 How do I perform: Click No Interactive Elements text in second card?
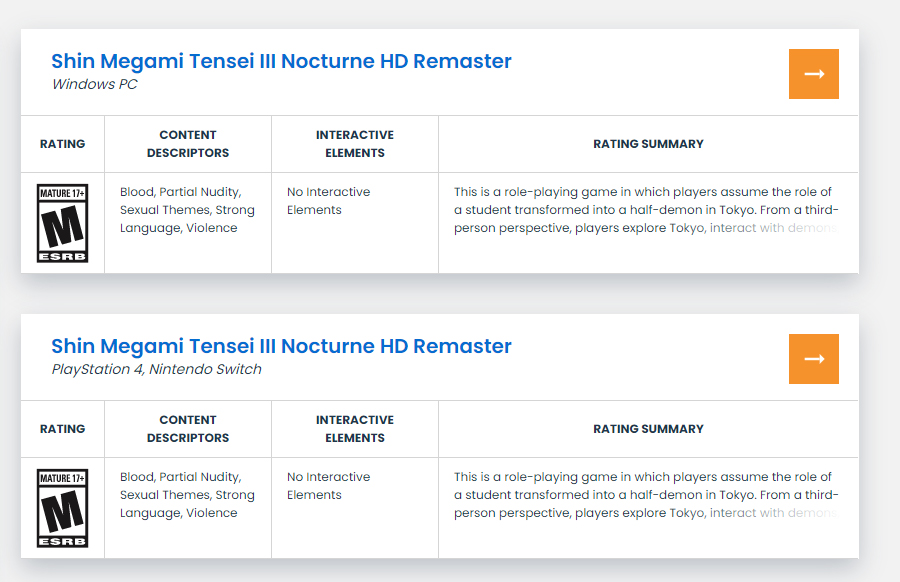(328, 486)
